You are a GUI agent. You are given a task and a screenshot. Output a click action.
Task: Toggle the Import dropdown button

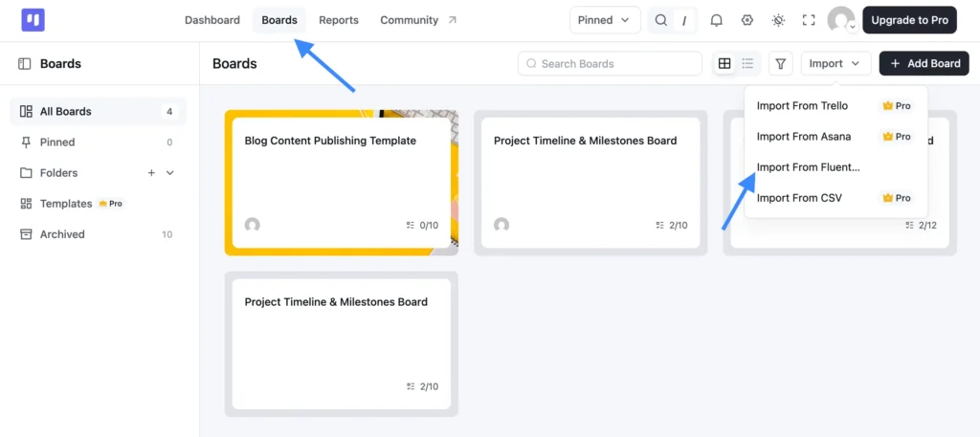[835, 64]
